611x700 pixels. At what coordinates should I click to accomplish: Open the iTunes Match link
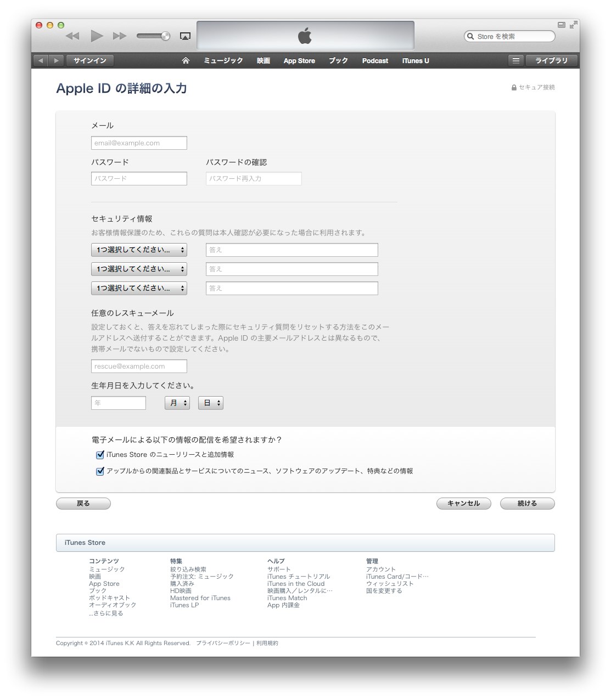(x=287, y=598)
